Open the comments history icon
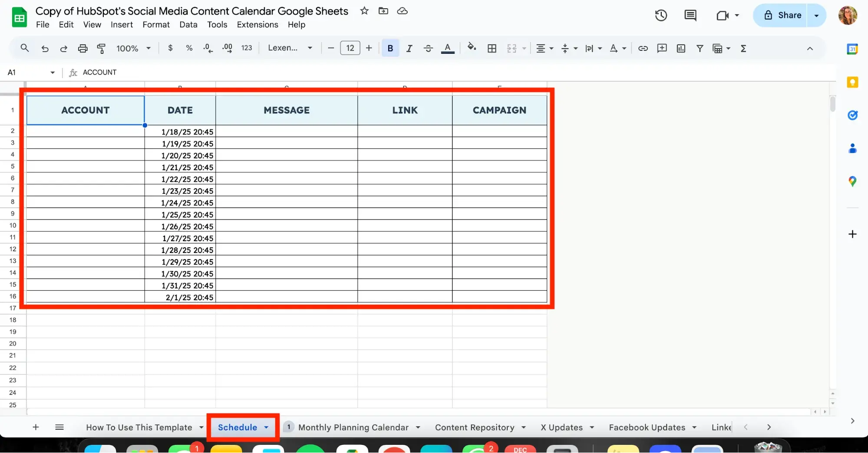The image size is (868, 453). (690, 16)
